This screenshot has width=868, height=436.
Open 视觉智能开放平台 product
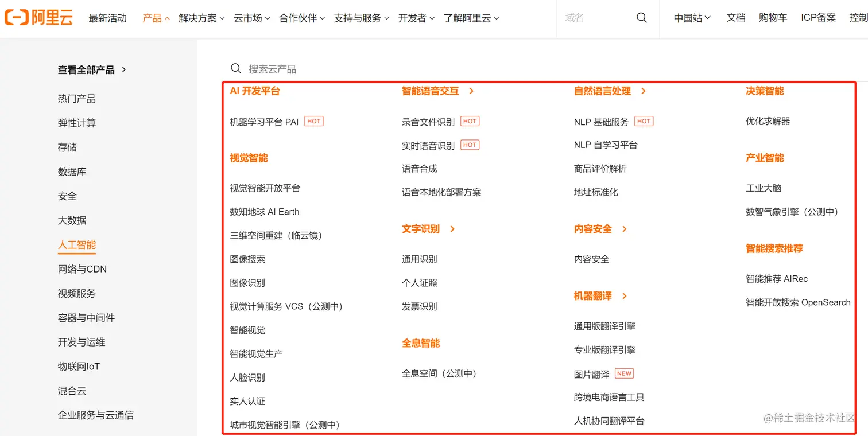[x=265, y=188]
